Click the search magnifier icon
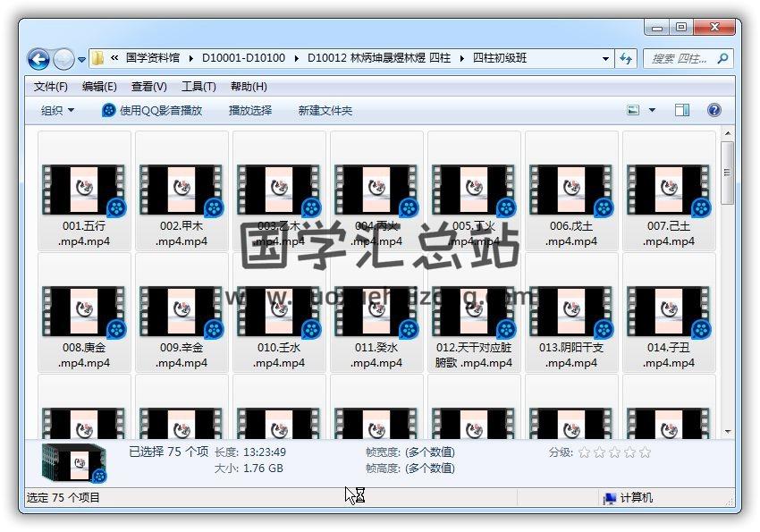 (x=722, y=59)
